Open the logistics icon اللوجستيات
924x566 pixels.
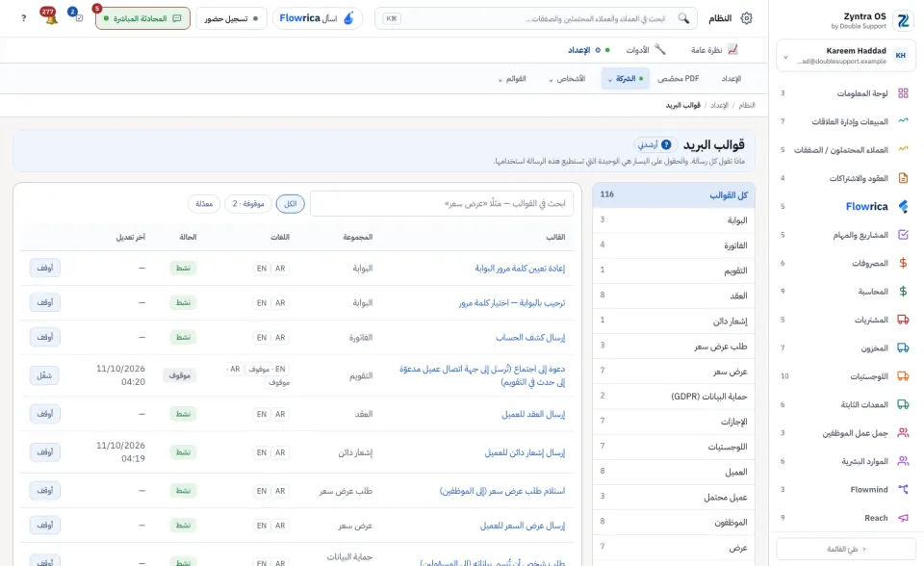(903, 376)
